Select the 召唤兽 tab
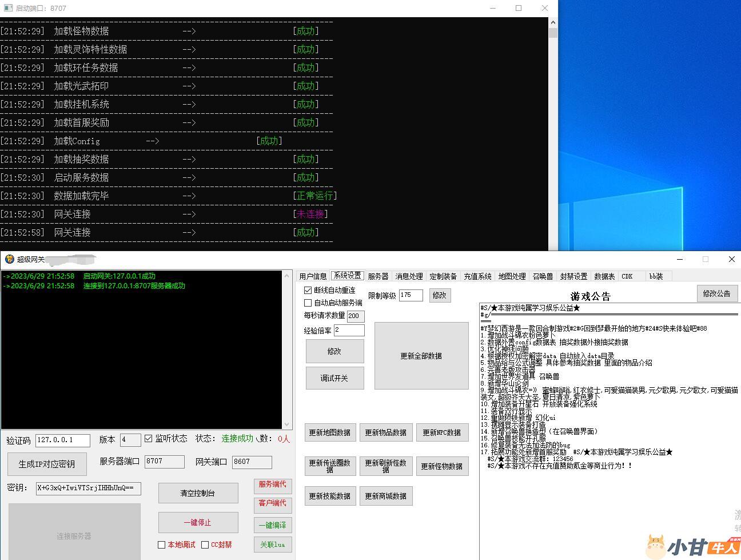The width and height of the screenshot is (741, 560). [543, 276]
